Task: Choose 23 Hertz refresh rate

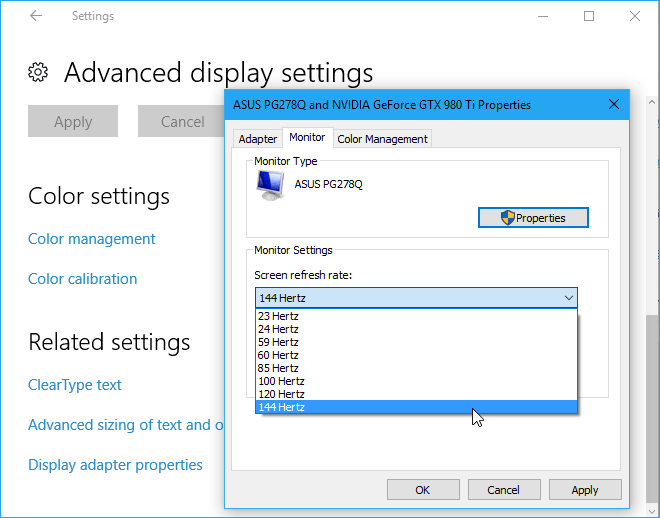Action: pyautogui.click(x=416, y=316)
